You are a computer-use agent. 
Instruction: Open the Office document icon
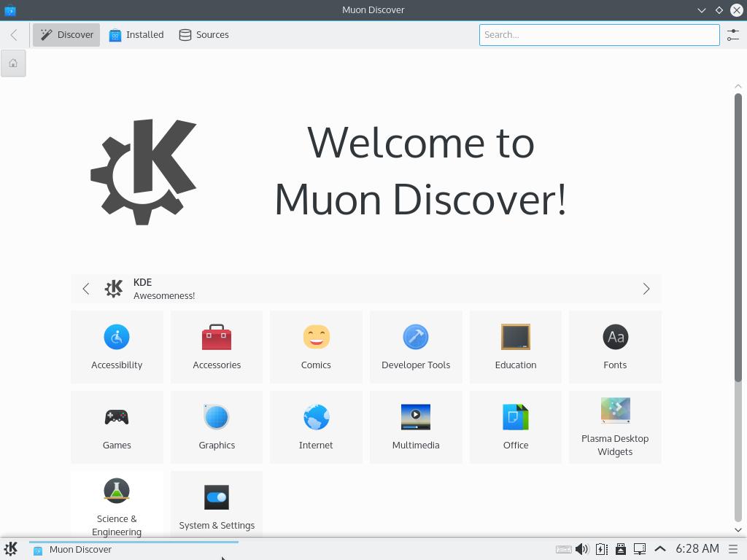pos(516,417)
